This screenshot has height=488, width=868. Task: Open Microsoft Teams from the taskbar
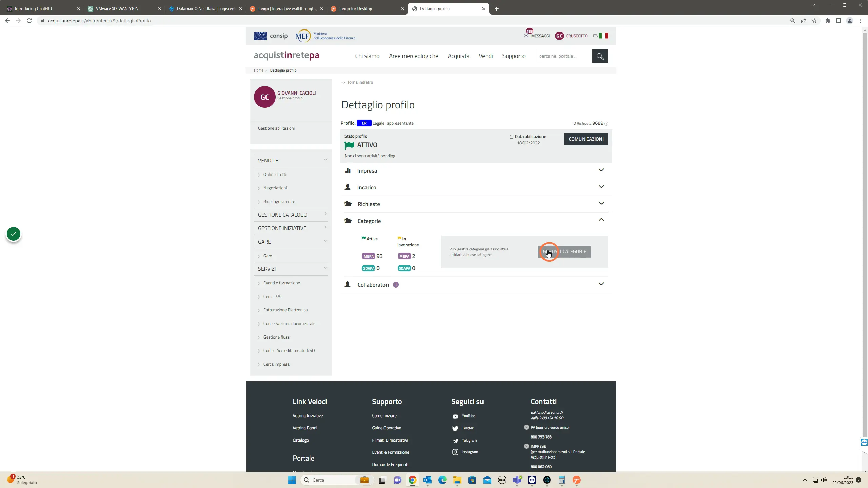(x=517, y=480)
